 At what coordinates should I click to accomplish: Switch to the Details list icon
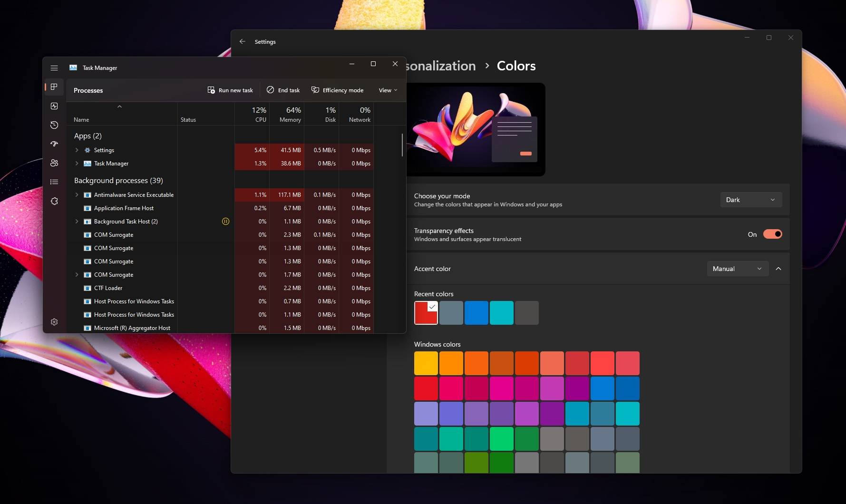(54, 182)
